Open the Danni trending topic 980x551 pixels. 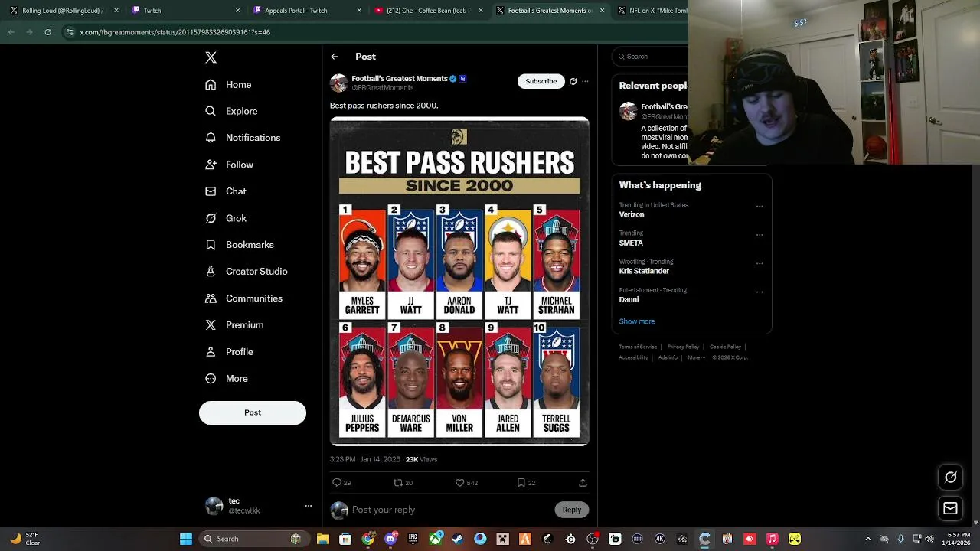(x=629, y=300)
